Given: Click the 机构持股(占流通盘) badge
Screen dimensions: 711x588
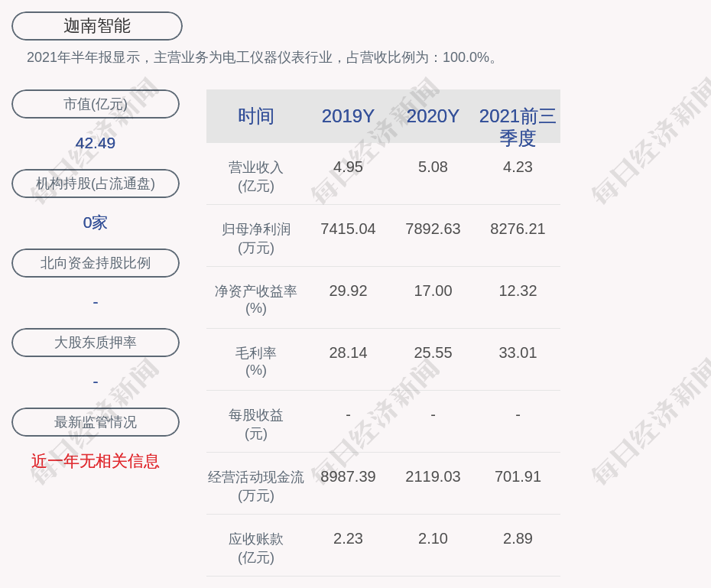Looking at the screenshot, I should click(x=95, y=184).
